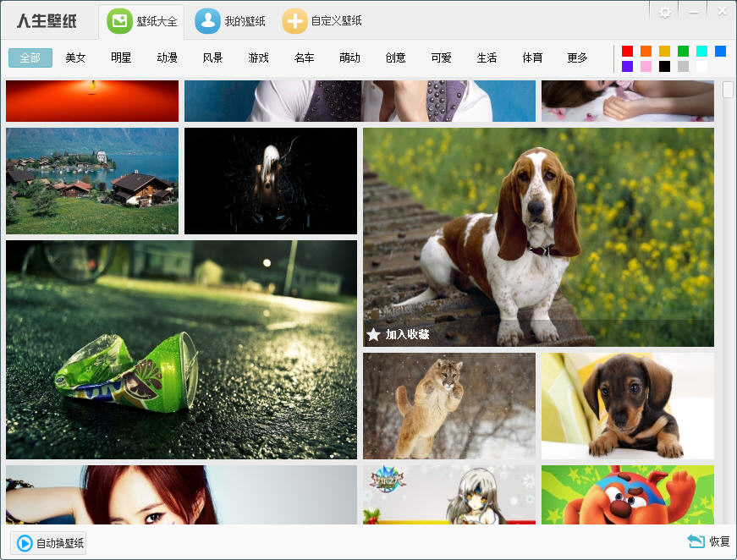Select the 动漫 category
The width and height of the screenshot is (737, 560).
pyautogui.click(x=167, y=58)
